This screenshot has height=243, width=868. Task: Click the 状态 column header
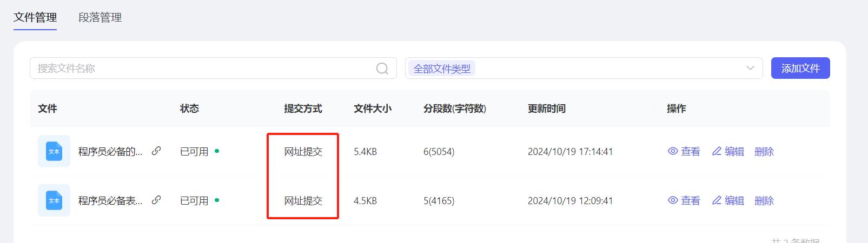click(x=189, y=109)
